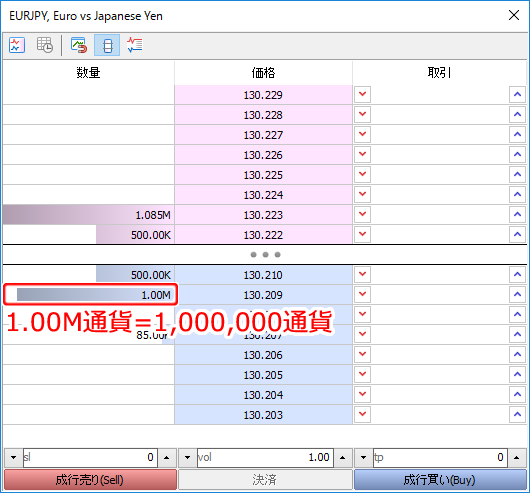Click red down arrow at 130.203

coord(363,414)
